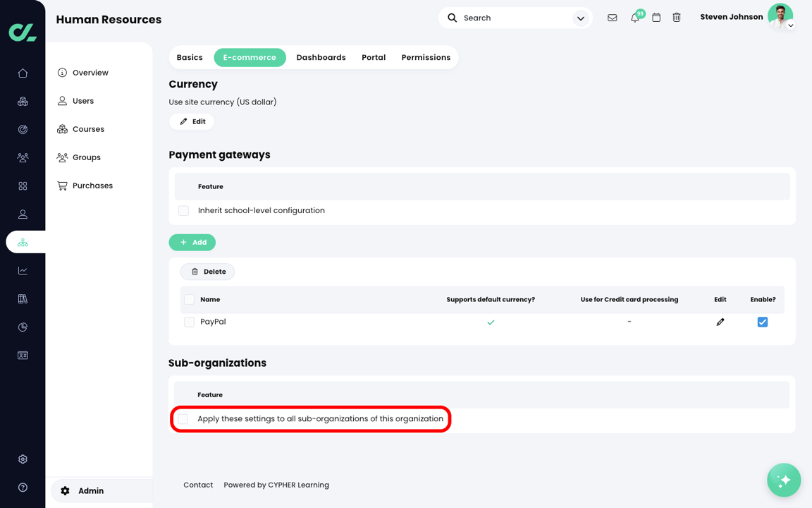Check Inherit school-level configuration
The image size is (812, 508).
click(183, 210)
